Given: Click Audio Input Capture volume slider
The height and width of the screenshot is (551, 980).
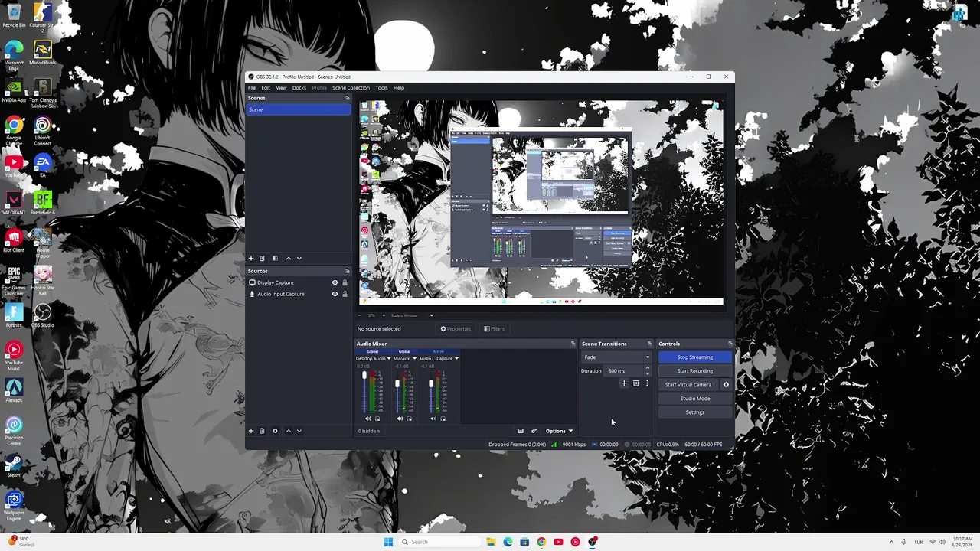Looking at the screenshot, I should [x=431, y=392].
